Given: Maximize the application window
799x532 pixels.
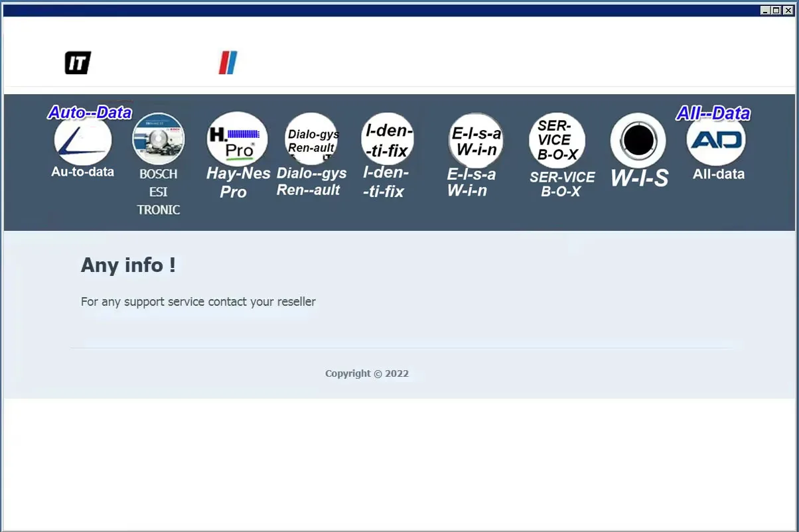Looking at the screenshot, I should point(776,11).
